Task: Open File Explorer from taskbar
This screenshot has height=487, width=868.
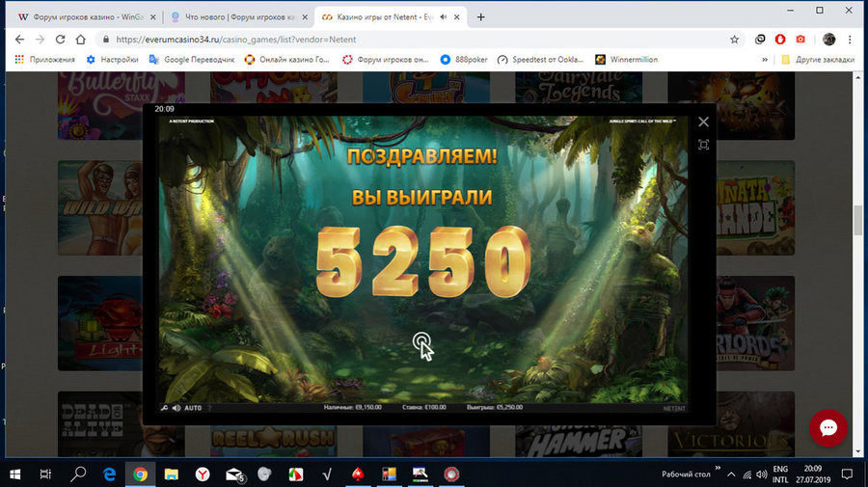Action: 171,474
